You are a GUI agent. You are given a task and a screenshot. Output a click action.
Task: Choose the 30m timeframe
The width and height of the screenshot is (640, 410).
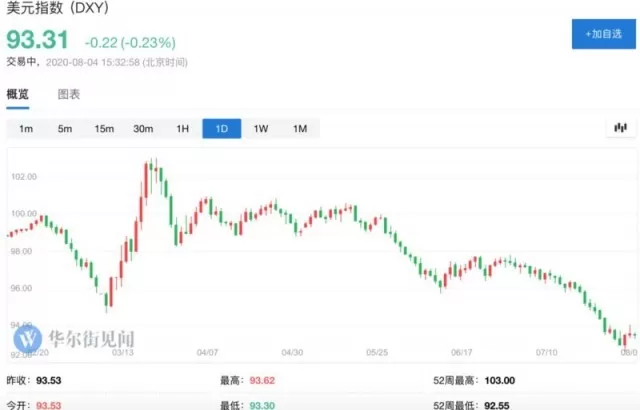[x=143, y=129]
